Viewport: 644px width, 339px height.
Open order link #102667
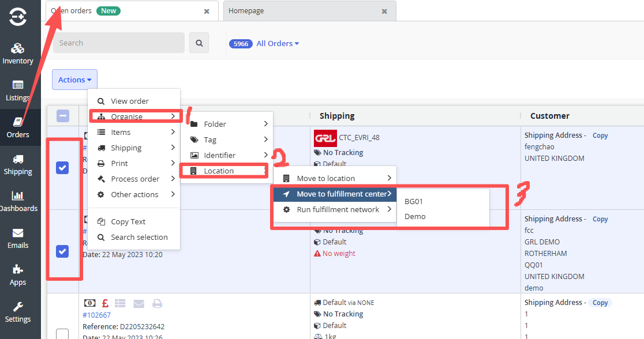coord(96,315)
